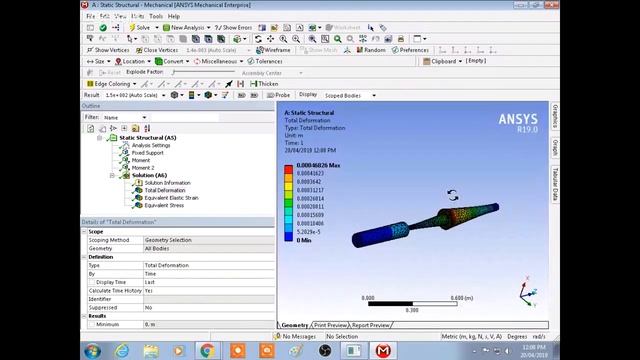
Task: Click the Geometry display icon in the Result toolbar
Action: pyautogui.click(x=174, y=95)
